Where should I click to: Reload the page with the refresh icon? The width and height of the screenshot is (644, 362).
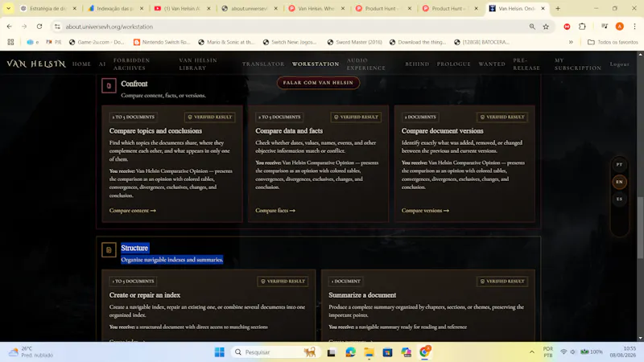[x=39, y=27]
